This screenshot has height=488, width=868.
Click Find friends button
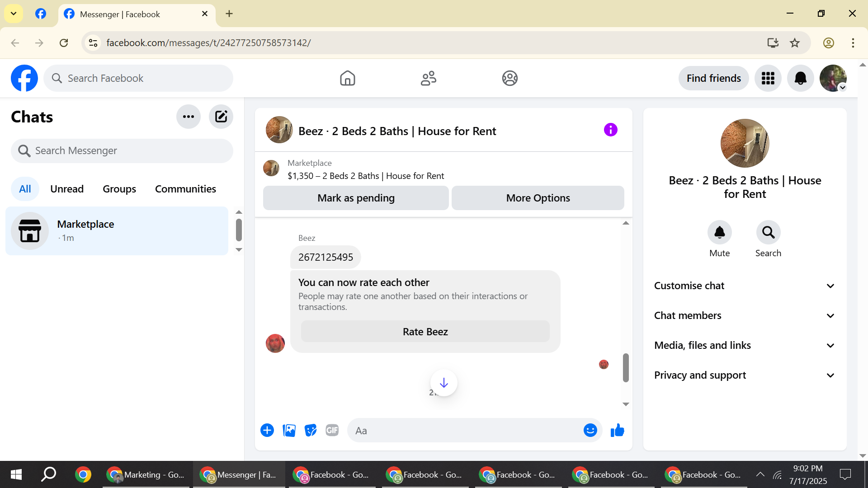(713, 78)
